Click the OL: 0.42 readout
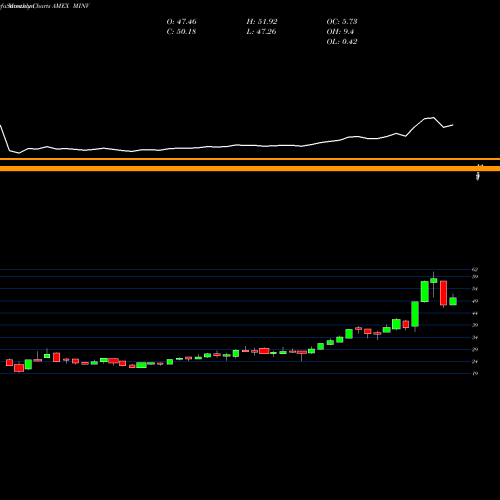Viewport: 500px width, 500px height. (342, 42)
